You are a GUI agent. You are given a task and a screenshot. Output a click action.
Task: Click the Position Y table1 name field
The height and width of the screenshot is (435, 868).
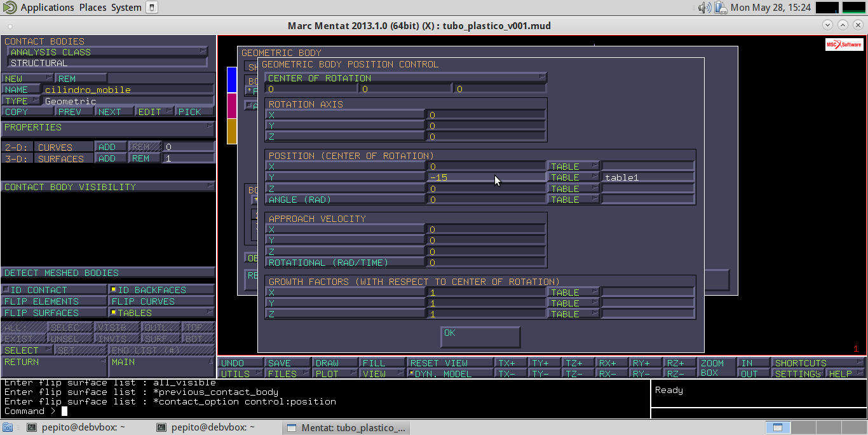pos(648,177)
